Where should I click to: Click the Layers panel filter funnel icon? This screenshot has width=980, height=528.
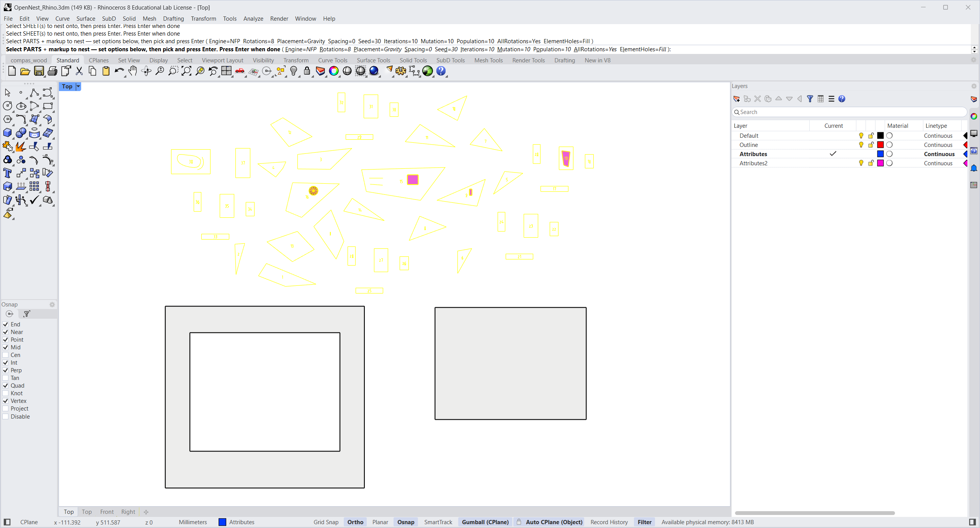point(810,99)
